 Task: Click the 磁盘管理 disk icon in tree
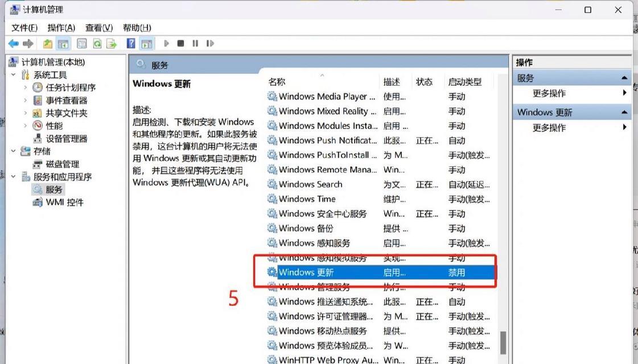tap(38, 164)
